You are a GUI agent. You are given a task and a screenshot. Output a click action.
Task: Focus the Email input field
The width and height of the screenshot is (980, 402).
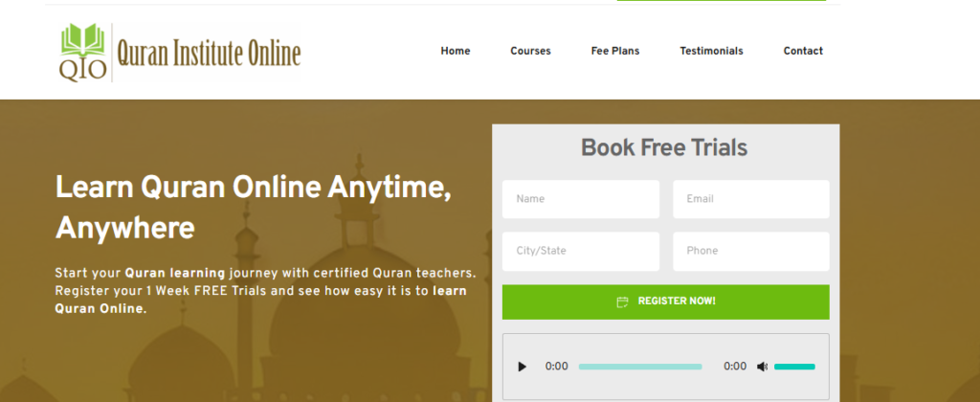[751, 199]
